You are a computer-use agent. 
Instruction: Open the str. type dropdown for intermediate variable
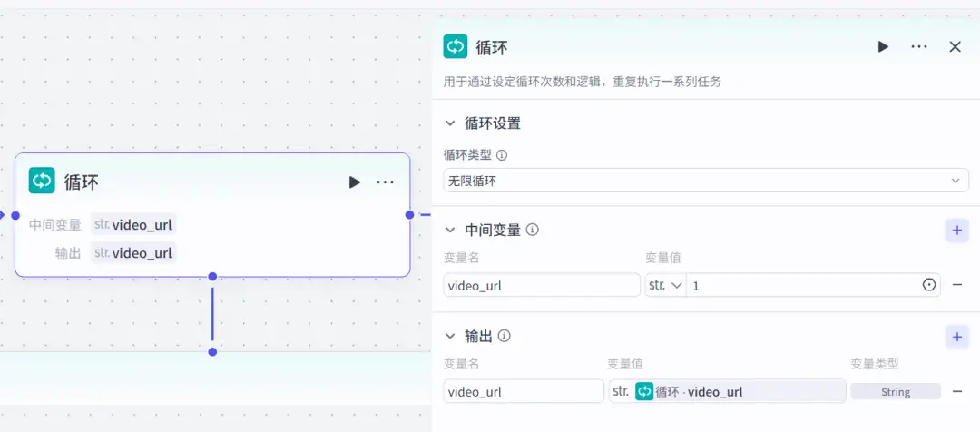click(x=665, y=285)
